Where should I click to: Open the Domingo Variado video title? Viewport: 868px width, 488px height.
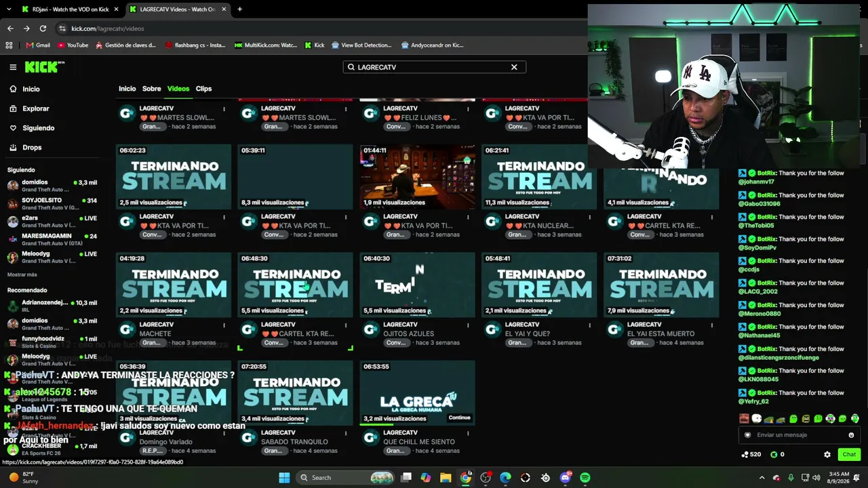point(166,442)
